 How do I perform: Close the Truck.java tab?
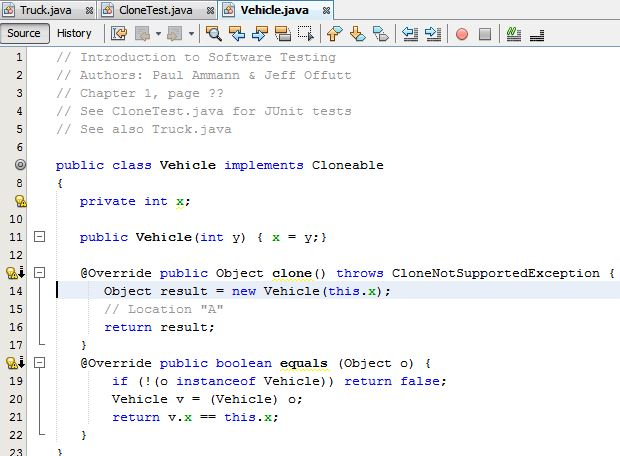(x=89, y=11)
